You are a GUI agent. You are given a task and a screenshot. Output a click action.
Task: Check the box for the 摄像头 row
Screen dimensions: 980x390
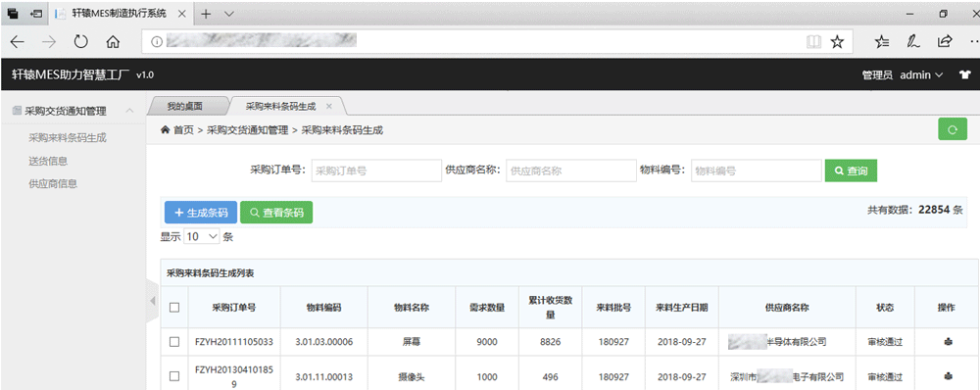174,376
